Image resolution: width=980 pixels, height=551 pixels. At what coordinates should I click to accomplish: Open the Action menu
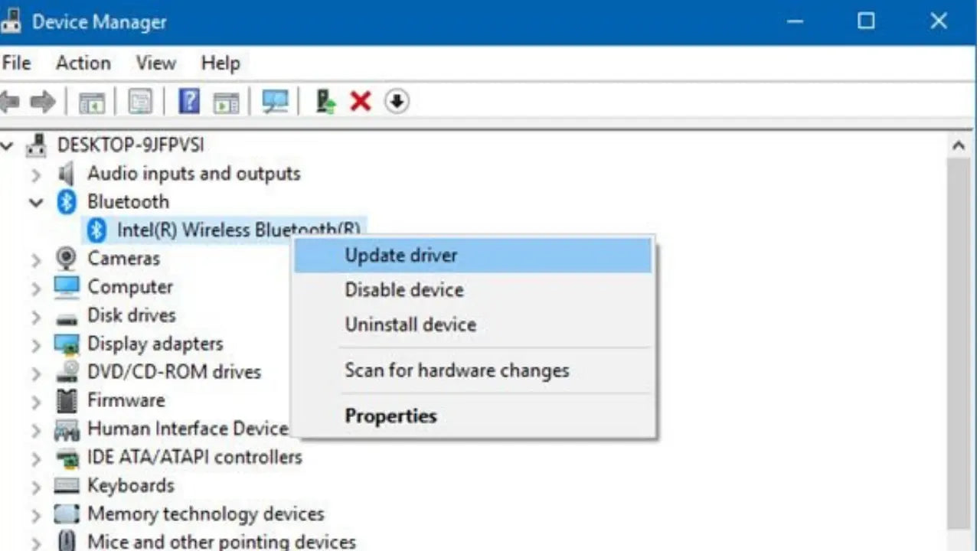point(83,63)
